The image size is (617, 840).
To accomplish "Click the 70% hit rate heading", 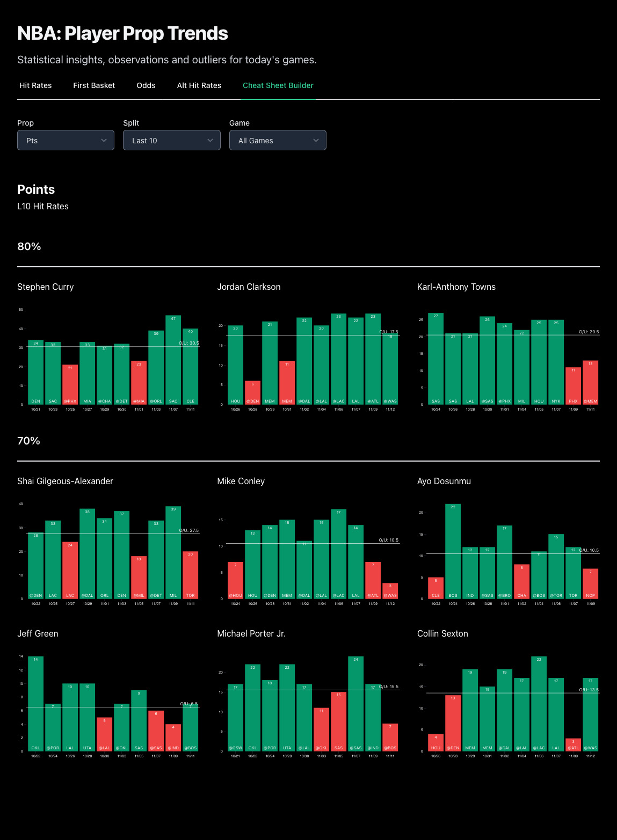I will pyautogui.click(x=29, y=441).
